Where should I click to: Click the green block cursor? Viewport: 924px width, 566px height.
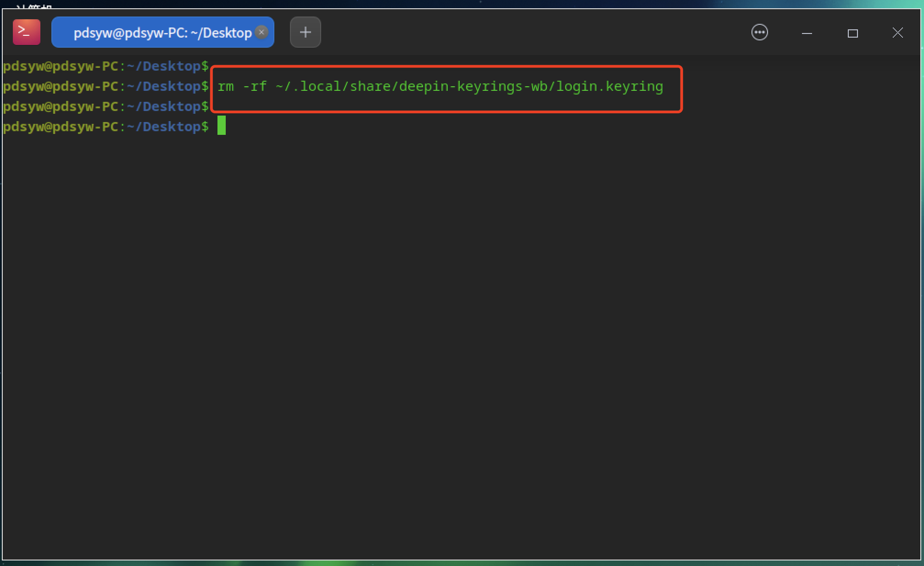[x=222, y=126]
